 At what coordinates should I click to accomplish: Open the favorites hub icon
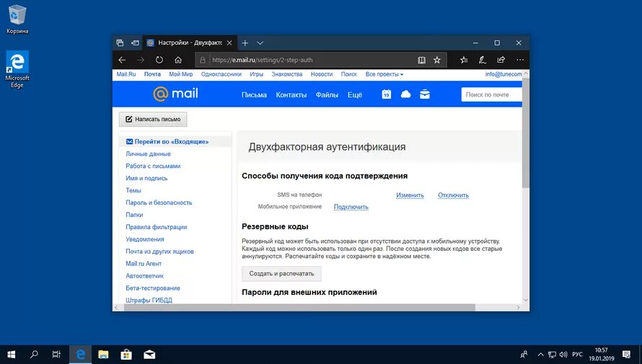[464, 60]
